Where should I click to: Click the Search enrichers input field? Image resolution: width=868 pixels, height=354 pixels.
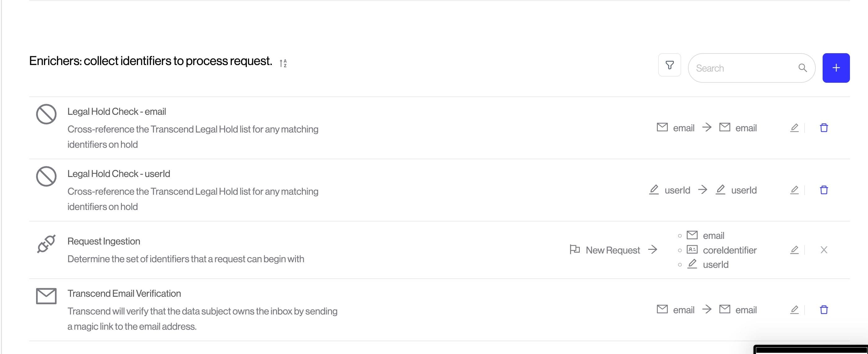pyautogui.click(x=741, y=68)
